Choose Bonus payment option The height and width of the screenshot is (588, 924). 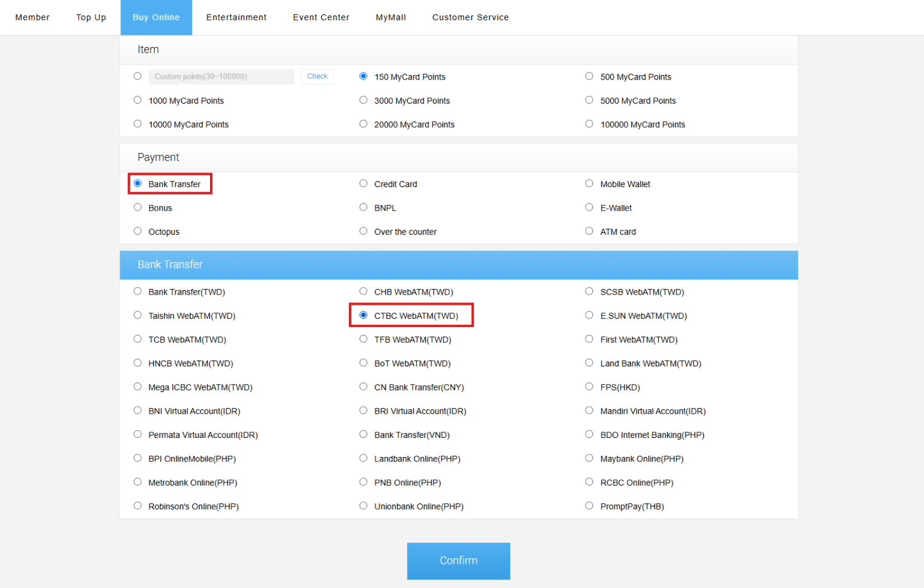click(x=138, y=207)
